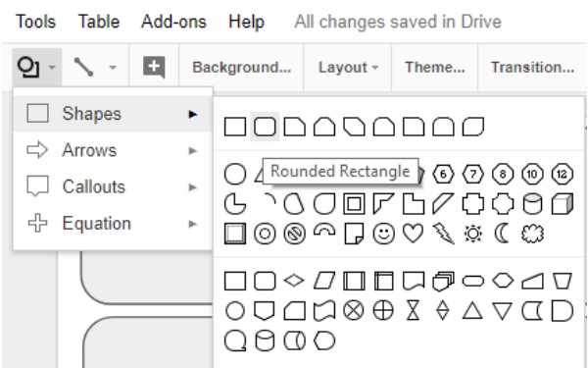Screen dimensions: 588x368
Task: Open the Table menu
Action: tap(99, 22)
